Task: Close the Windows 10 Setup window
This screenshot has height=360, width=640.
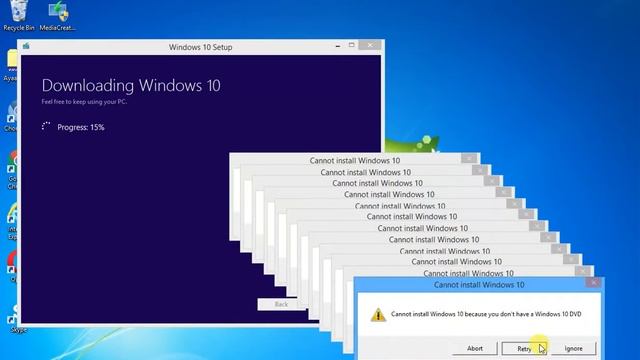Action: [x=370, y=45]
